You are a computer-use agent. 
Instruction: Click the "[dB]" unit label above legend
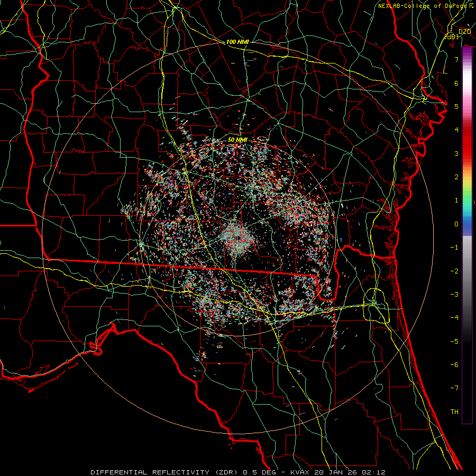point(452,36)
